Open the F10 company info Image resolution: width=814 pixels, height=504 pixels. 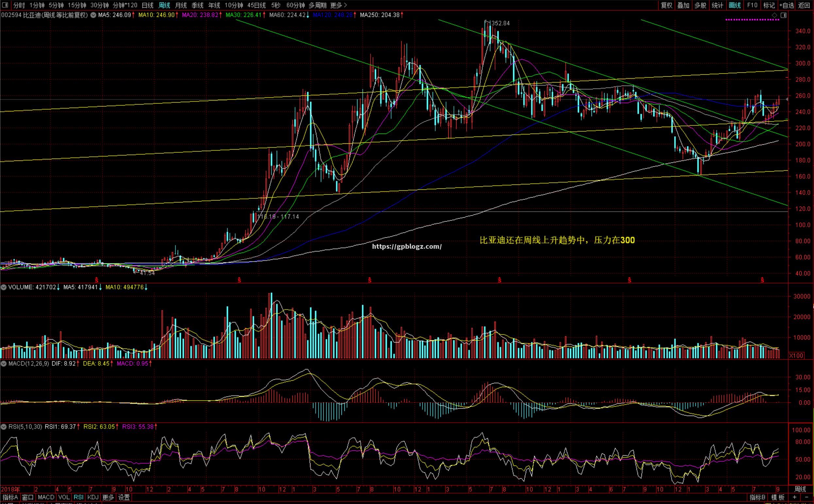(x=752, y=5)
